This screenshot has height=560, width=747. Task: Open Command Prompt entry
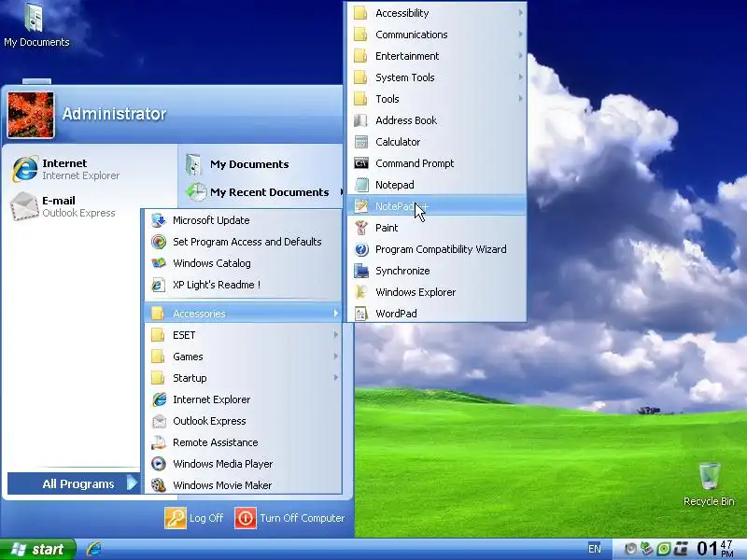pos(436,163)
